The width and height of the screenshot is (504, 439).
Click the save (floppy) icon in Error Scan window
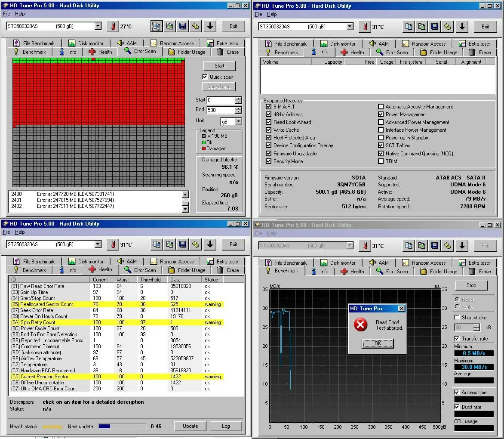coord(183,26)
